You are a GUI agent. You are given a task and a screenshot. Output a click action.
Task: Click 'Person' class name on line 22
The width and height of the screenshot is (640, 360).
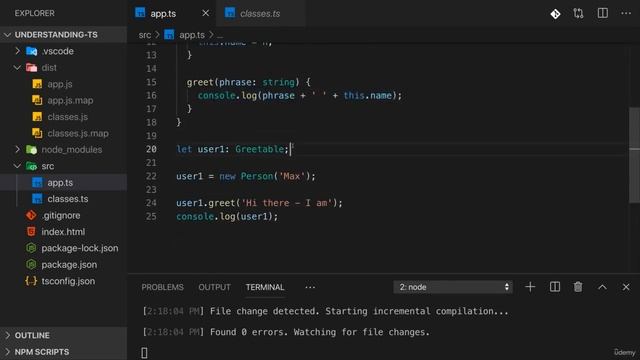click(256, 176)
